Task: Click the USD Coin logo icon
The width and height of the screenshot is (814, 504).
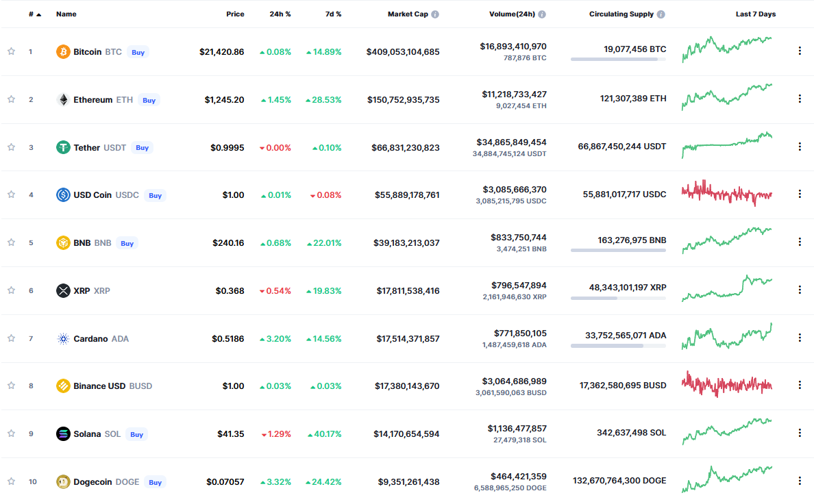Action: tap(63, 194)
